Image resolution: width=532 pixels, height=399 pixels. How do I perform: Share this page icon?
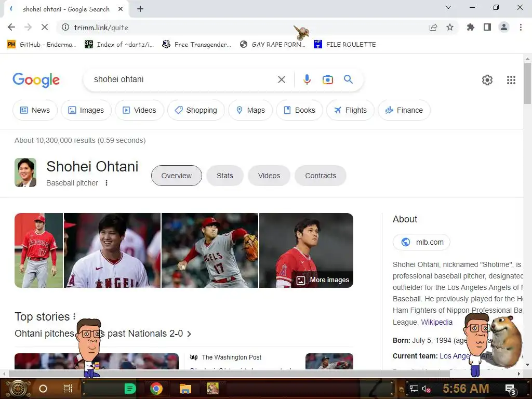pos(433,27)
